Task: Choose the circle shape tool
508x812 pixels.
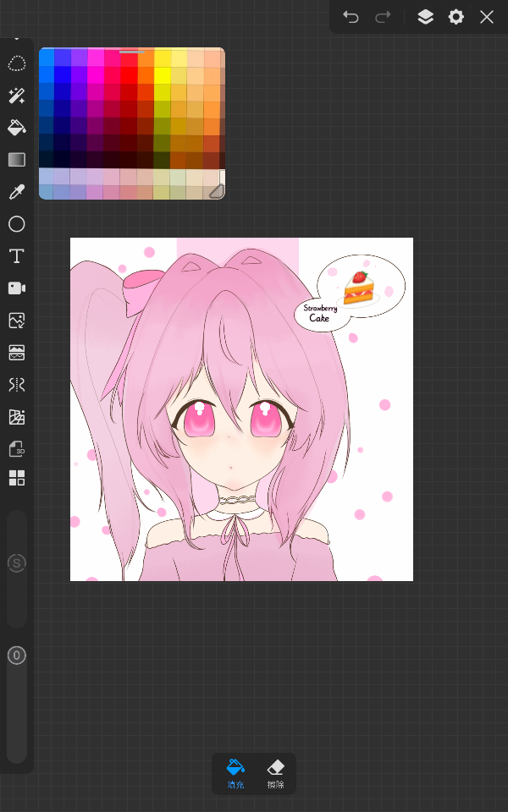Action: point(17,223)
